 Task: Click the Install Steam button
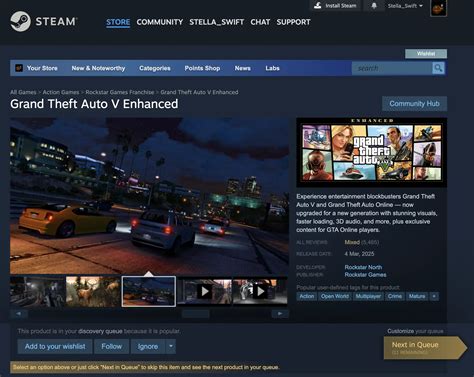tap(335, 6)
